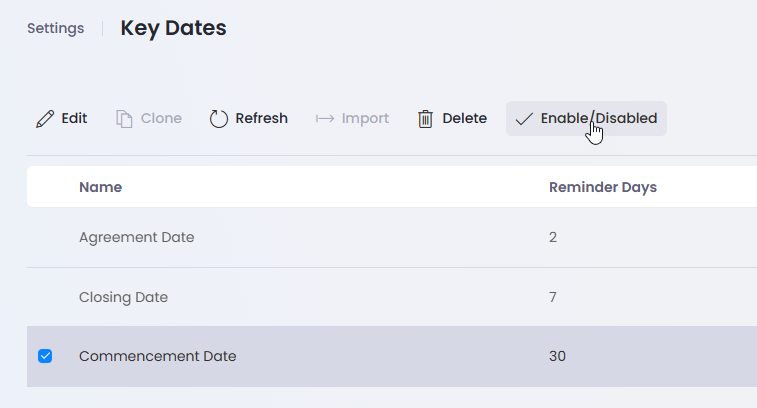
Task: Click the Import arrow icon
Action: point(325,119)
